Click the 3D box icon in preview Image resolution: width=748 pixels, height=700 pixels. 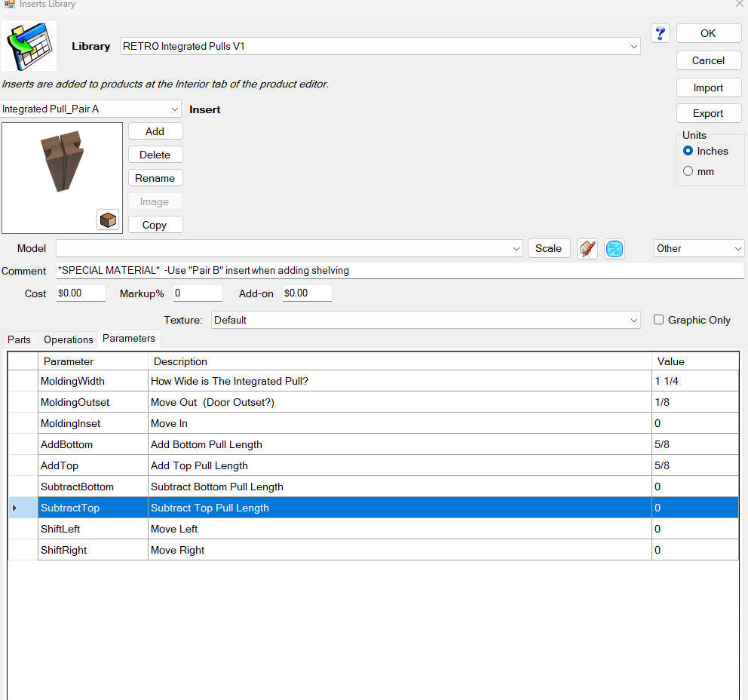pos(108,220)
